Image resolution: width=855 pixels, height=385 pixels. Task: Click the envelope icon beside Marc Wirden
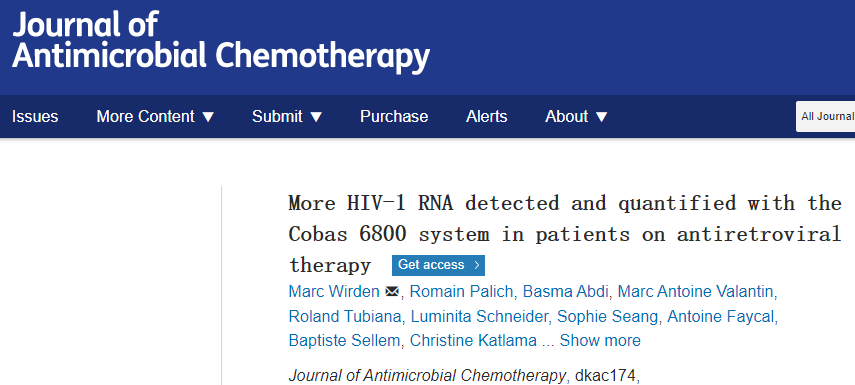pyautogui.click(x=392, y=292)
